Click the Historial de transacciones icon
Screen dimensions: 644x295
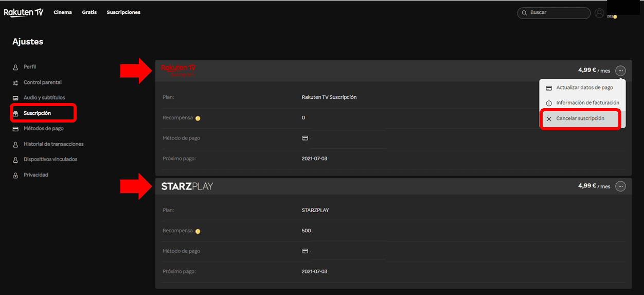[x=15, y=145]
